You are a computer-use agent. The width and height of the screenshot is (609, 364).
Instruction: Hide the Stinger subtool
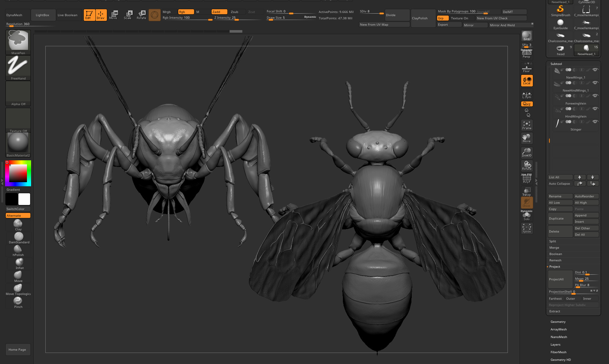595,122
